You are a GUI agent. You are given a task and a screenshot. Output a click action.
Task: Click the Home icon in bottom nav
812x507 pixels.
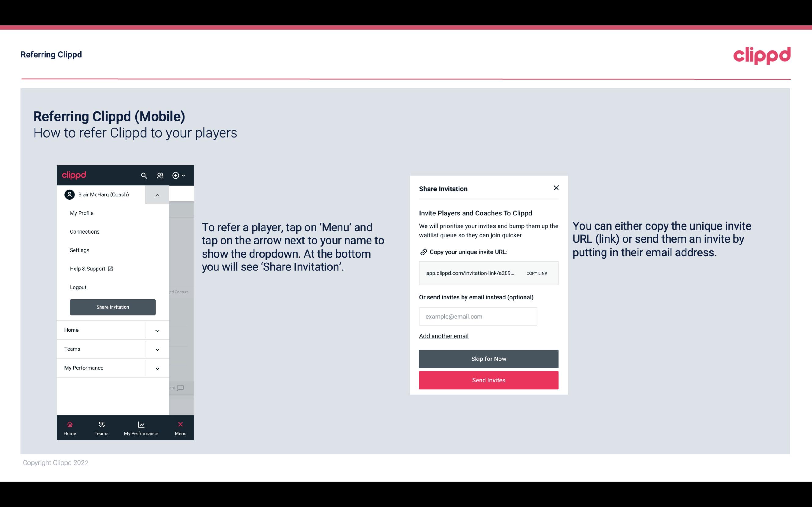point(70,424)
